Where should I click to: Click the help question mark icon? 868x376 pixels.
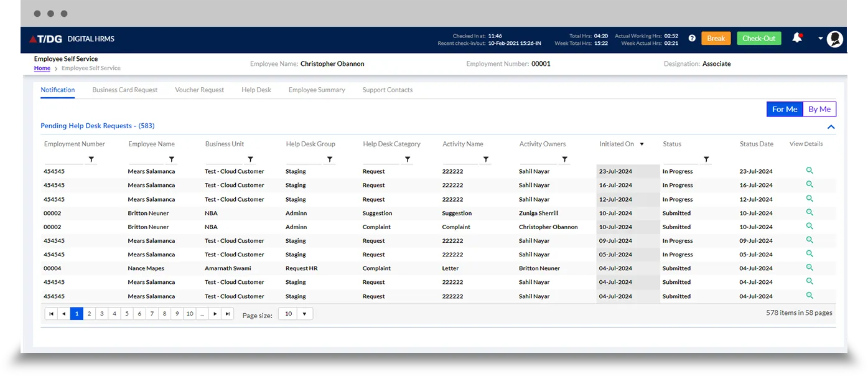tap(692, 39)
